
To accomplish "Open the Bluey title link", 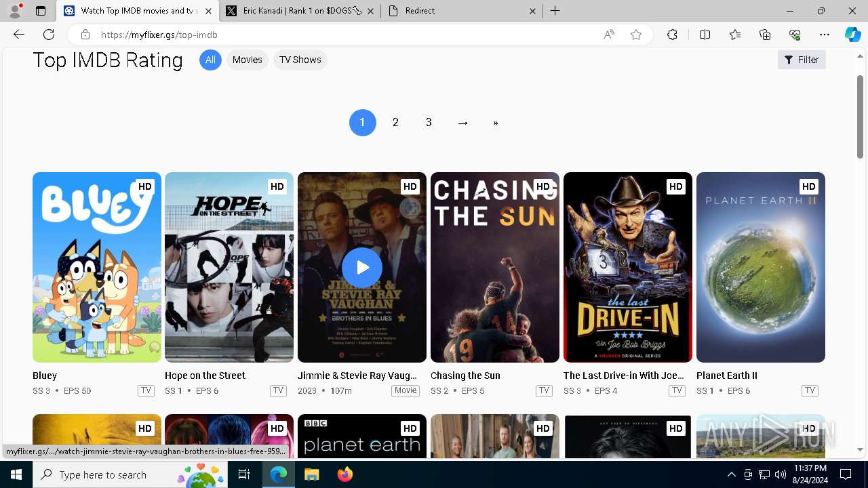I will pyautogui.click(x=45, y=375).
